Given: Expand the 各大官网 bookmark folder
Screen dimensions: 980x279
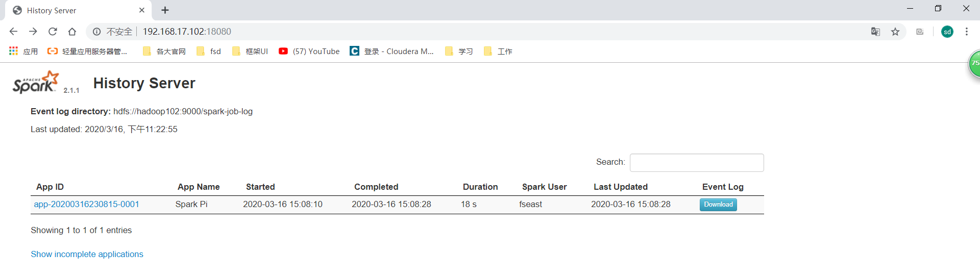Looking at the screenshot, I should pyautogui.click(x=164, y=51).
